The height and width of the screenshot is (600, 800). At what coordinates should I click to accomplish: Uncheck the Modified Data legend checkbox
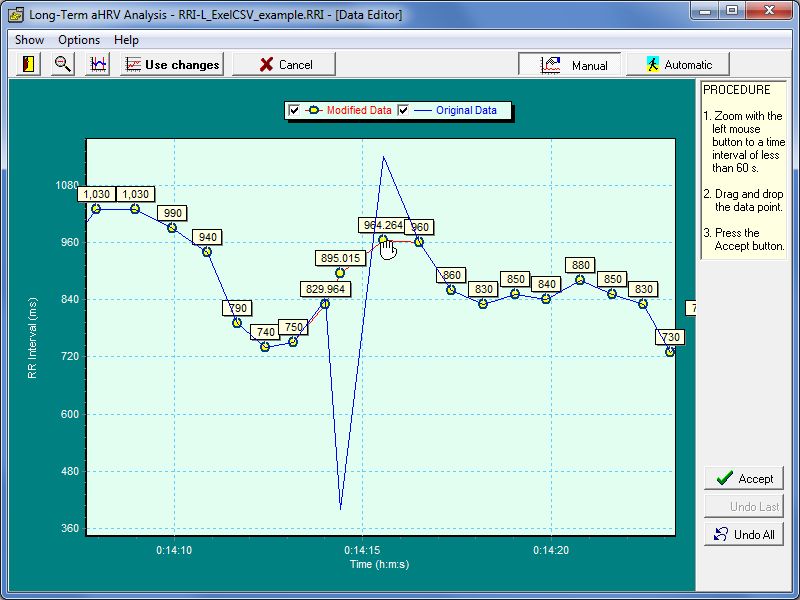[294, 110]
